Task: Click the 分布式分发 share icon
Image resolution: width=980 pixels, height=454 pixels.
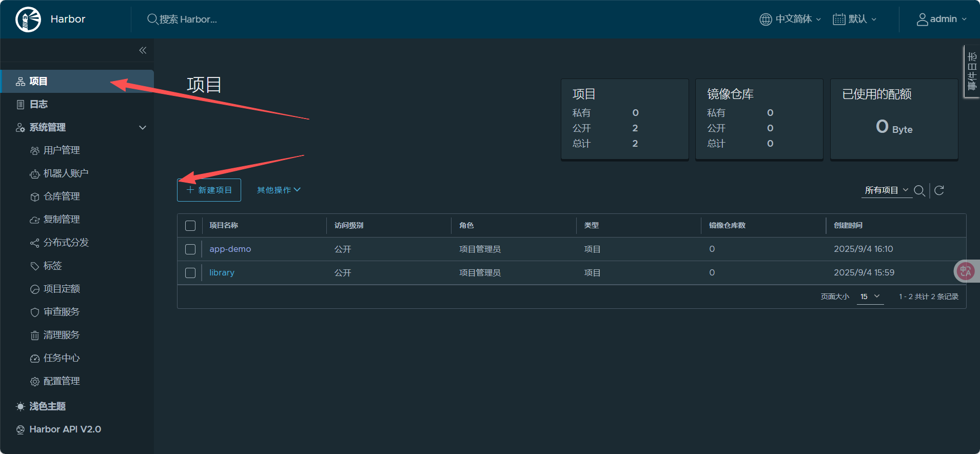Action: coord(34,243)
